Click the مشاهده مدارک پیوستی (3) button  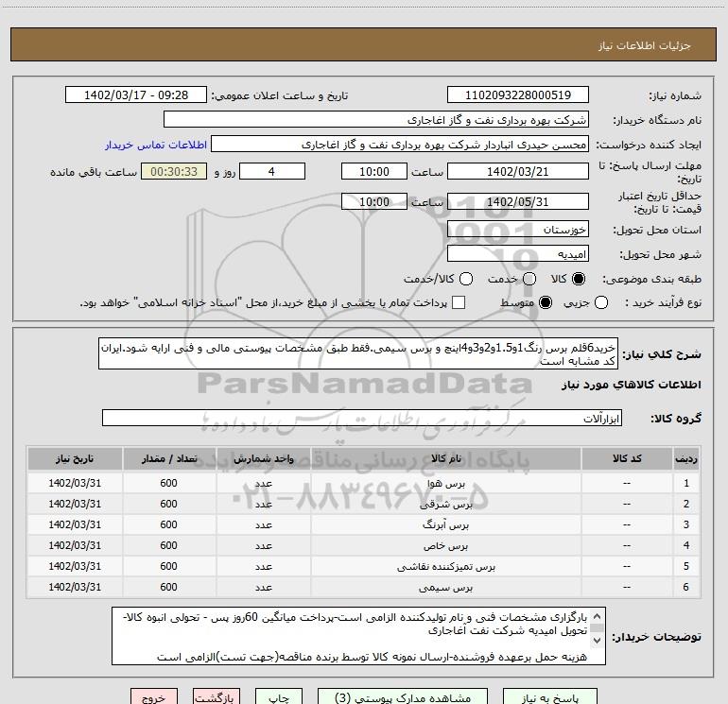tap(403, 696)
